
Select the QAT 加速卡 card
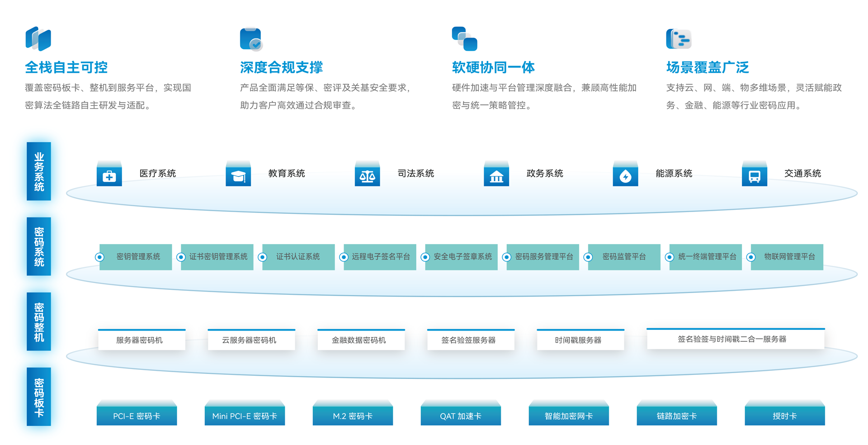(461, 415)
